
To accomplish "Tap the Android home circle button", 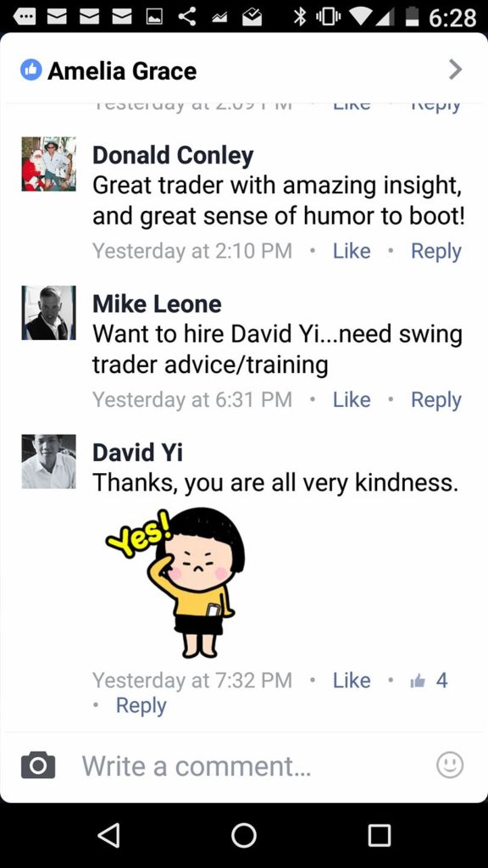I will coord(244,835).
